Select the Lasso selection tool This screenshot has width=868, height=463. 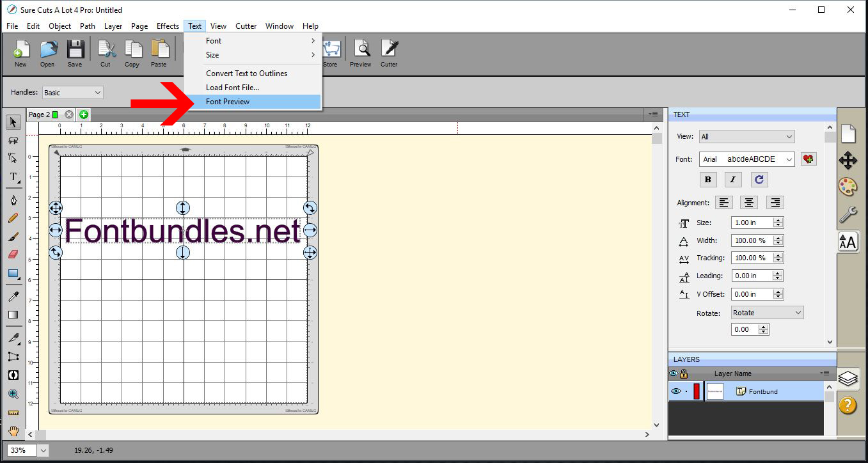tap(13, 140)
